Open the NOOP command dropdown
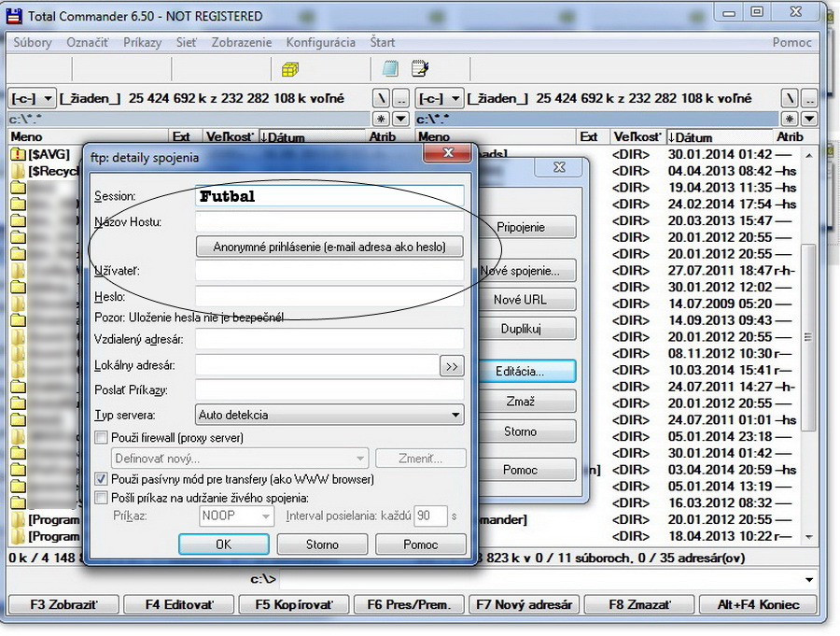The height and width of the screenshot is (636, 840). [236, 516]
